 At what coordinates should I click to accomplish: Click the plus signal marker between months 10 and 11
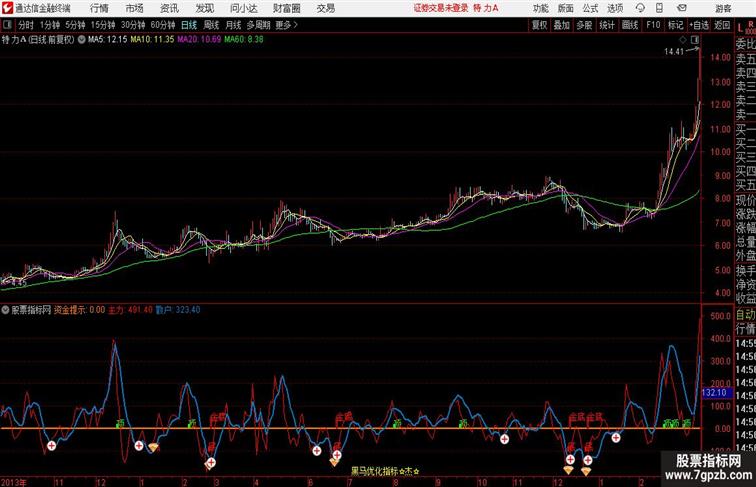[x=504, y=439]
